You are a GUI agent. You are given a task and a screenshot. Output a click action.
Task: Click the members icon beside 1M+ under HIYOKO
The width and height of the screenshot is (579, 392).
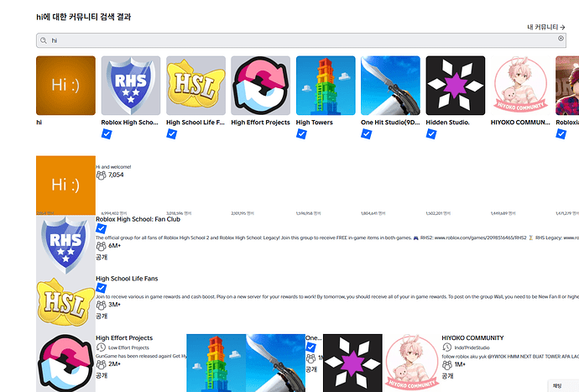point(446,365)
